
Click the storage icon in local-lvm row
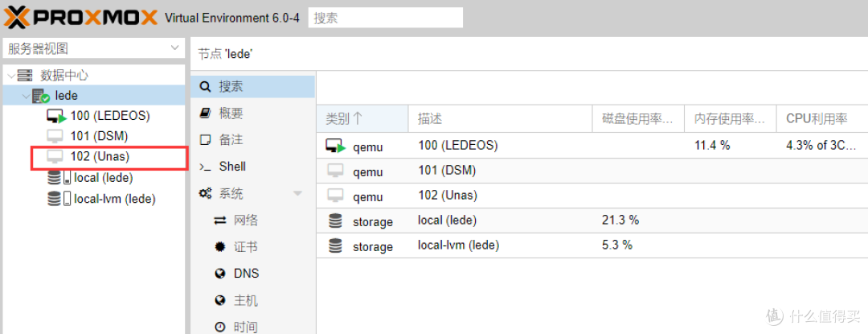click(335, 245)
